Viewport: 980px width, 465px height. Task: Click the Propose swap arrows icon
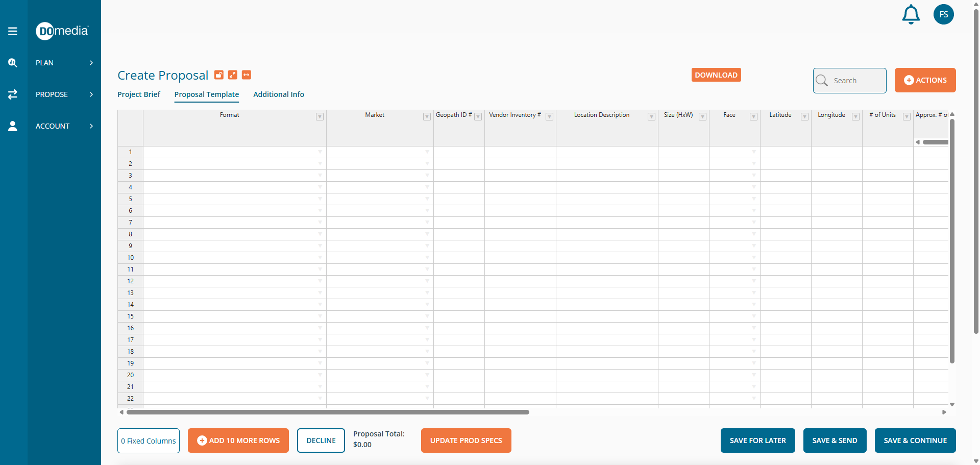coord(13,94)
